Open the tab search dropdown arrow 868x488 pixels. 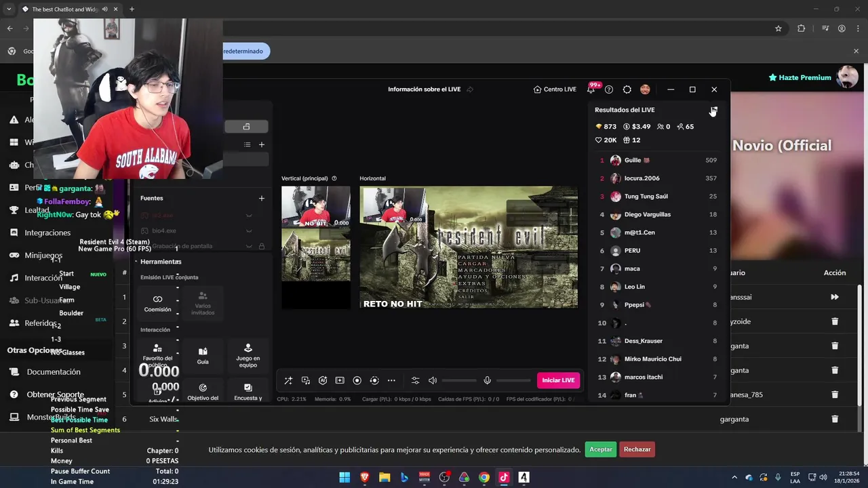(x=9, y=9)
